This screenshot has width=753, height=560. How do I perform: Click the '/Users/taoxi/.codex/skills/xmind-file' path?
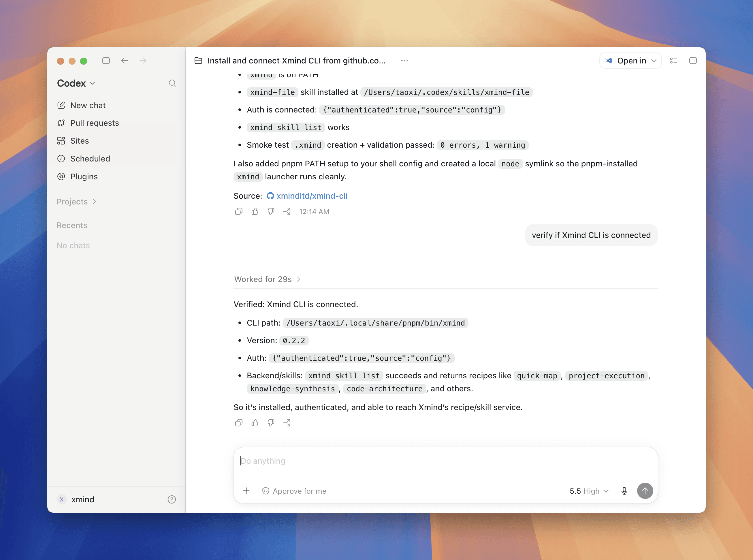click(x=447, y=92)
